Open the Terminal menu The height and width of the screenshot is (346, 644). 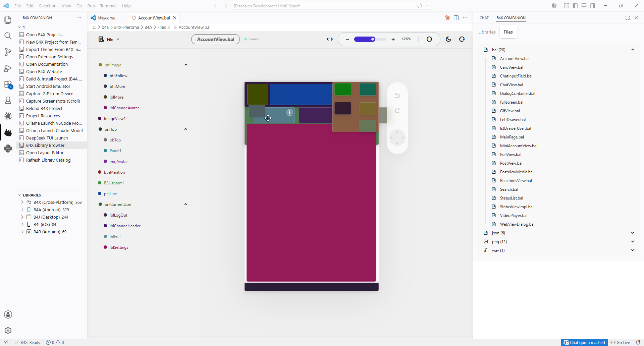pos(108,6)
